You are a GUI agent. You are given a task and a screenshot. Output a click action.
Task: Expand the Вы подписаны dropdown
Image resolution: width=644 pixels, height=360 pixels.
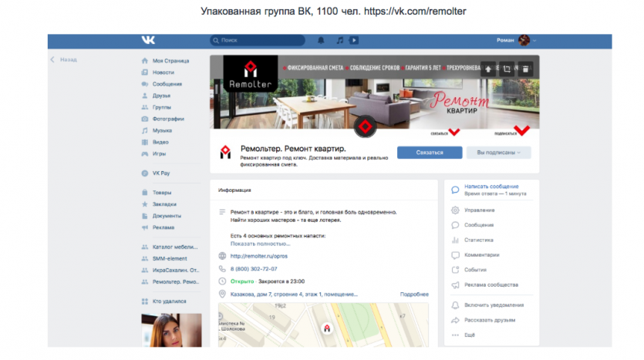pos(498,153)
